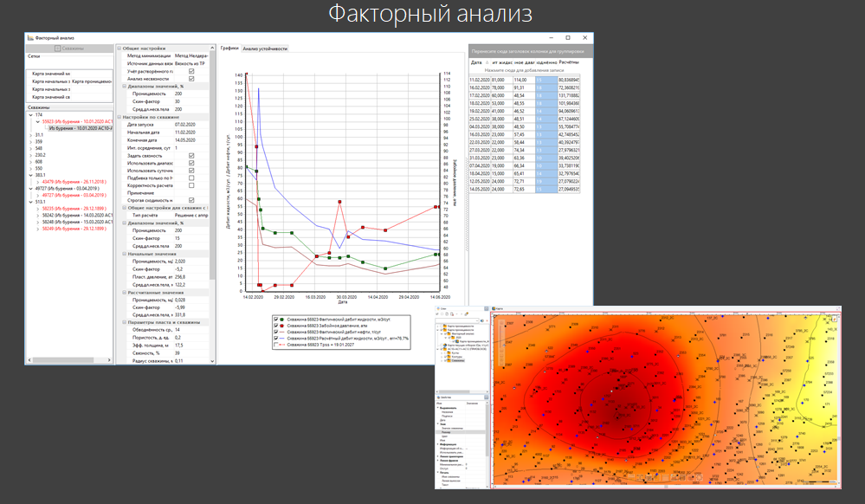Select the Графики tab
The height and width of the screenshot is (504, 865).
click(229, 48)
